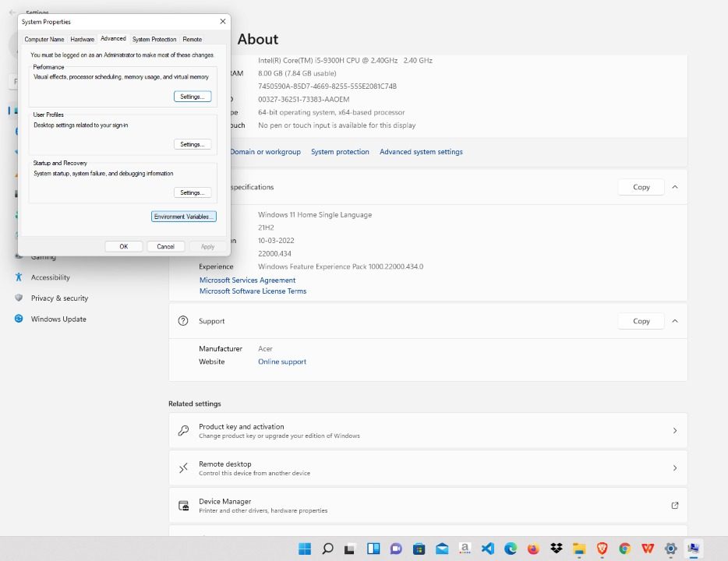Switch to the Computer Name tab

pyautogui.click(x=44, y=39)
